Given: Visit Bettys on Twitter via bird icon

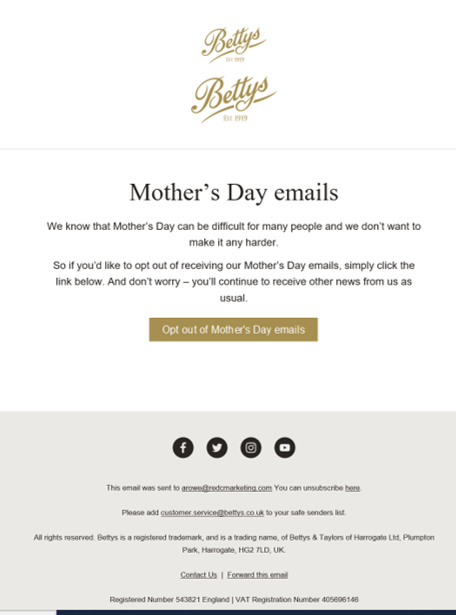Looking at the screenshot, I should [217, 448].
